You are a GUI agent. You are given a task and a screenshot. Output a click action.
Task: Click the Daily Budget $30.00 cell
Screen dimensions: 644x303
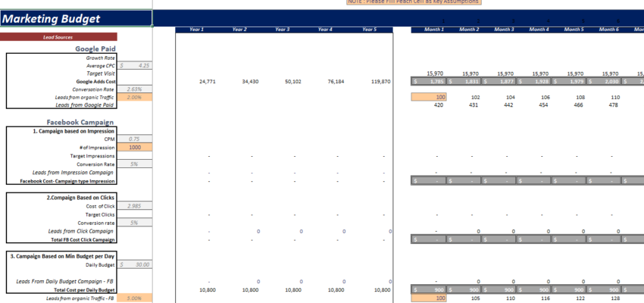pos(135,264)
